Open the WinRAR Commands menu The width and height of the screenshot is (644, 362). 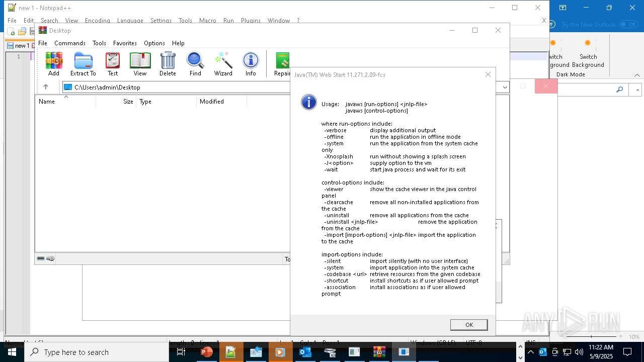tap(70, 43)
